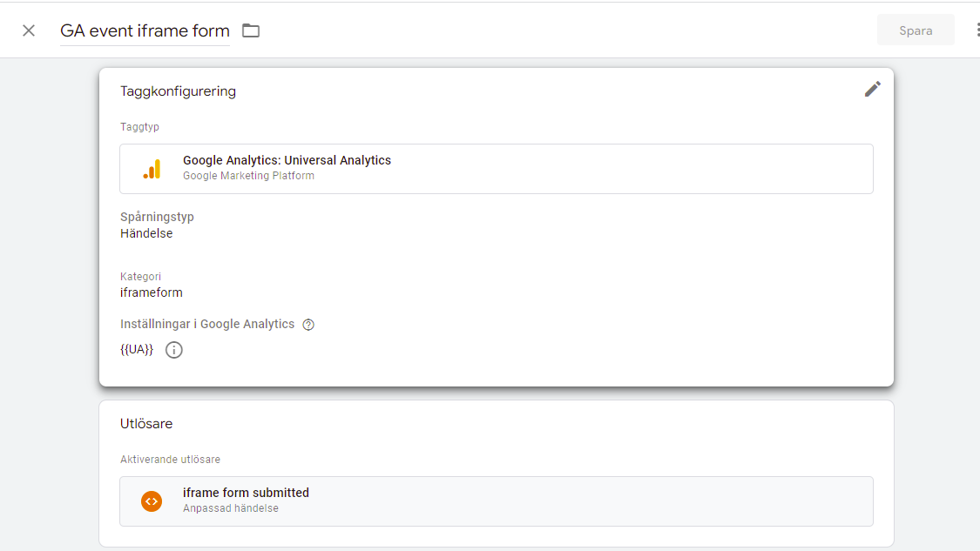Click the orange custom event trigger icon

coord(152,501)
